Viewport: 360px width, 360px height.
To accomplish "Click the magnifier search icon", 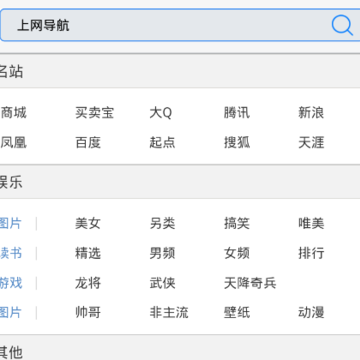I will (x=342, y=25).
